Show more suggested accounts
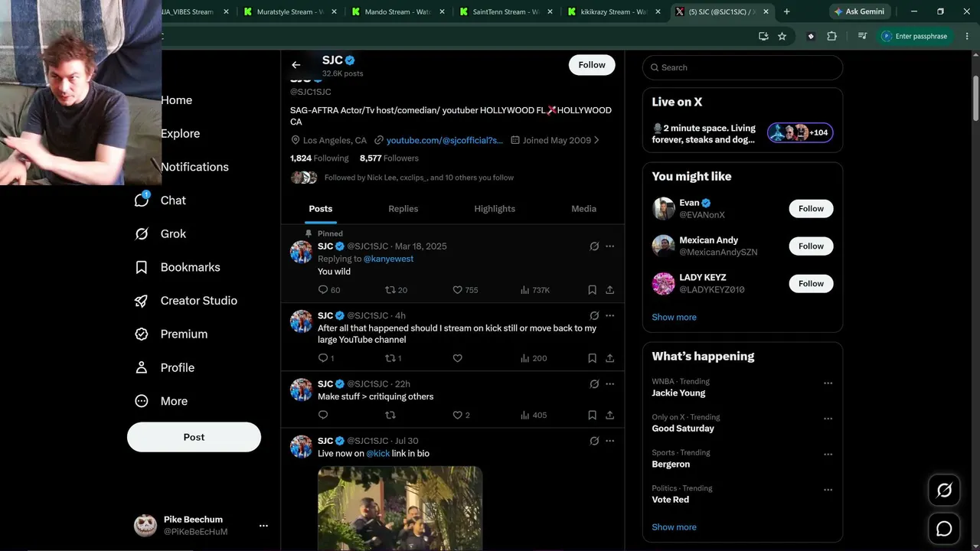 pos(674,317)
